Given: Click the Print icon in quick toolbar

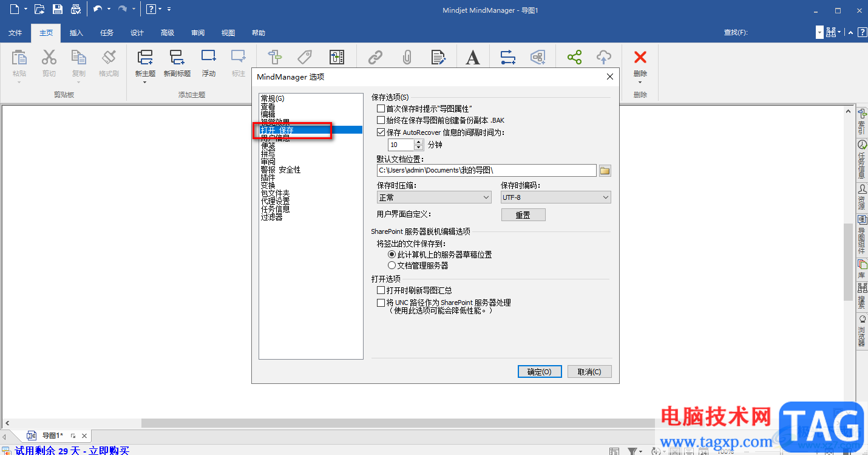Looking at the screenshot, I should pyautogui.click(x=76, y=9).
